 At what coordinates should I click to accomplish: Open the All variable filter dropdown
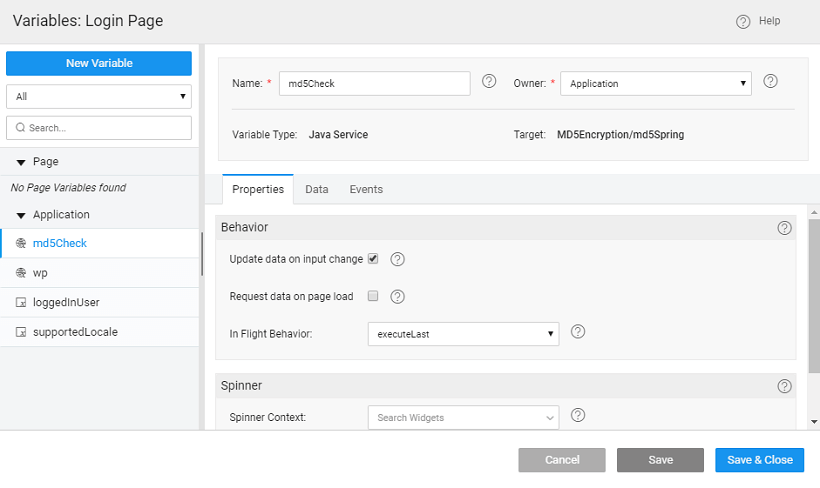click(x=99, y=97)
